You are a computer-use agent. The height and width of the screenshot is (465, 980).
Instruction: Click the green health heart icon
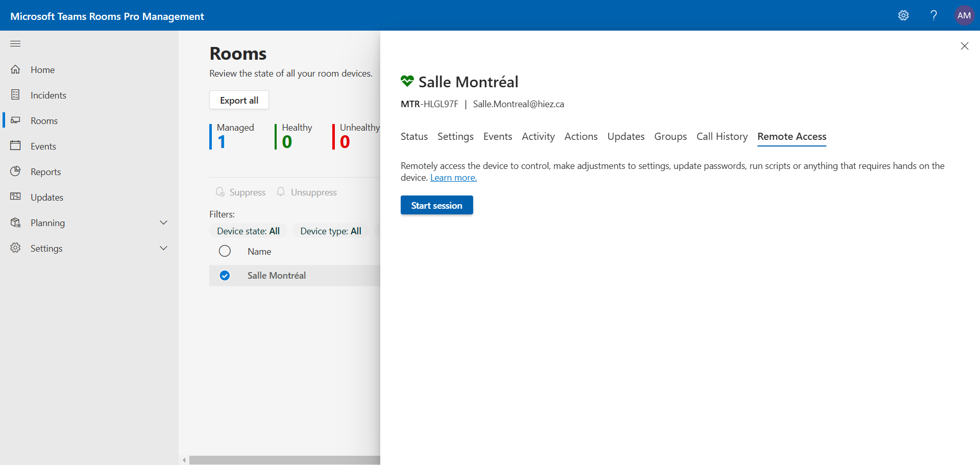tap(407, 81)
